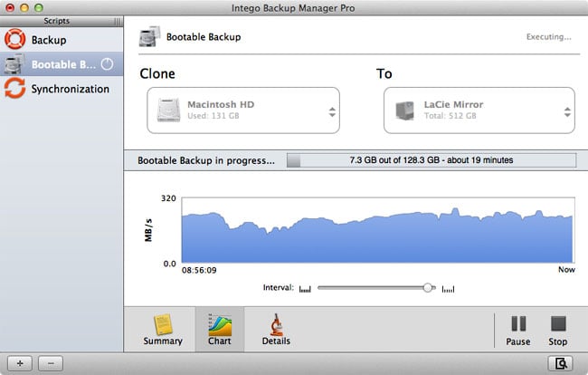588x375 pixels.
Task: Click the Interval: label
Action: pyautogui.click(x=279, y=287)
